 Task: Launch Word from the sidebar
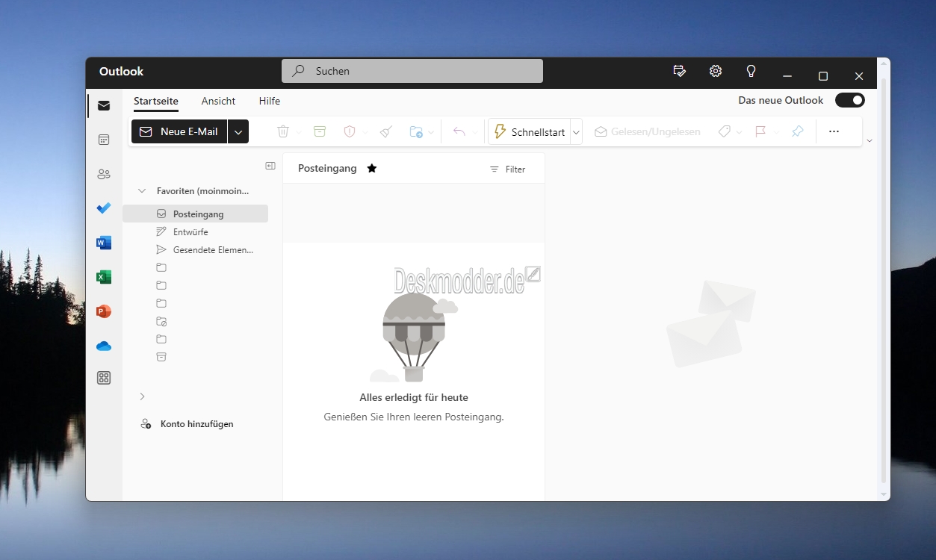[104, 243]
